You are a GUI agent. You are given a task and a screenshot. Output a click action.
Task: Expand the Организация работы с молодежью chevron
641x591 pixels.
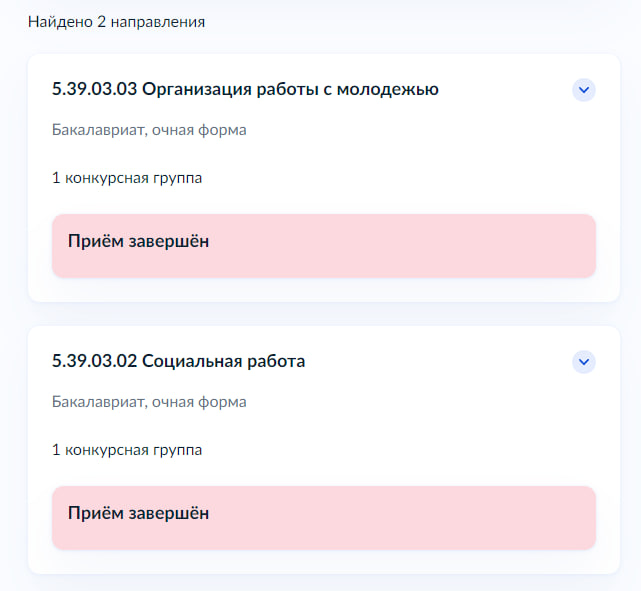tap(584, 90)
